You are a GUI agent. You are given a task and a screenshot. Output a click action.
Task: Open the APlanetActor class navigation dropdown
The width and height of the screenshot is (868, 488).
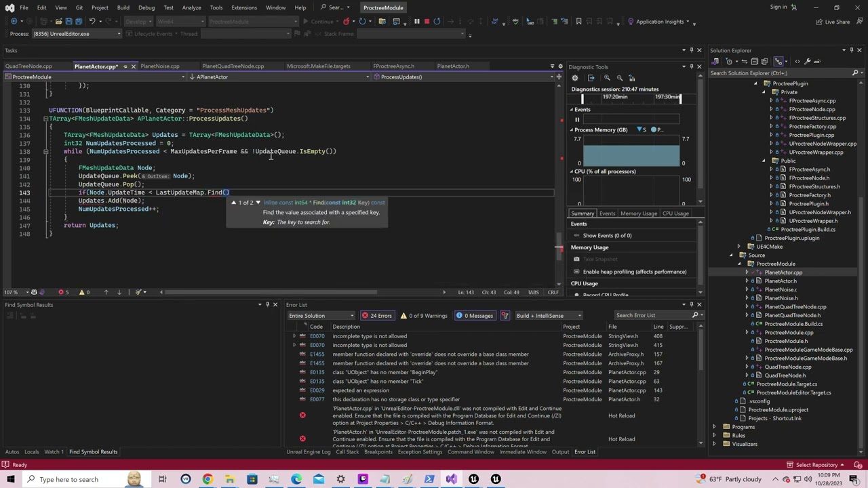pyautogui.click(x=278, y=77)
